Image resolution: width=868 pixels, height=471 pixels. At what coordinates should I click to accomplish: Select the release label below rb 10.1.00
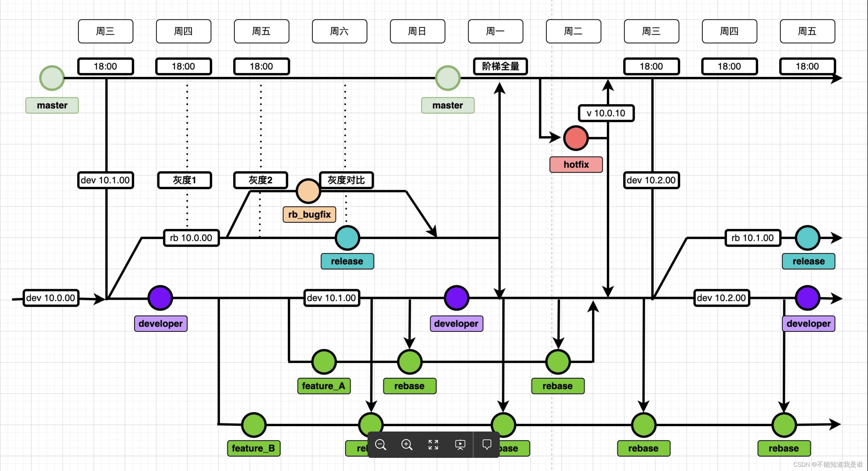[808, 261]
